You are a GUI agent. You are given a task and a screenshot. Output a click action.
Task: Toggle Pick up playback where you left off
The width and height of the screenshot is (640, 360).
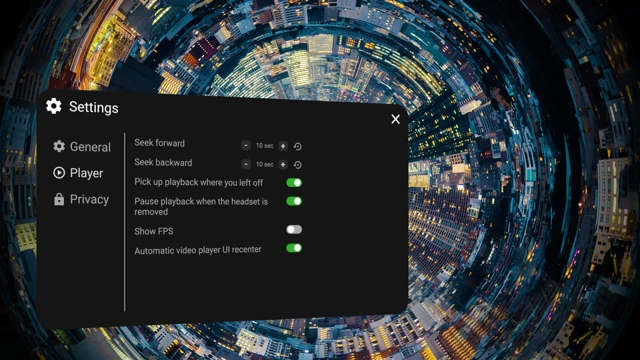[294, 182]
